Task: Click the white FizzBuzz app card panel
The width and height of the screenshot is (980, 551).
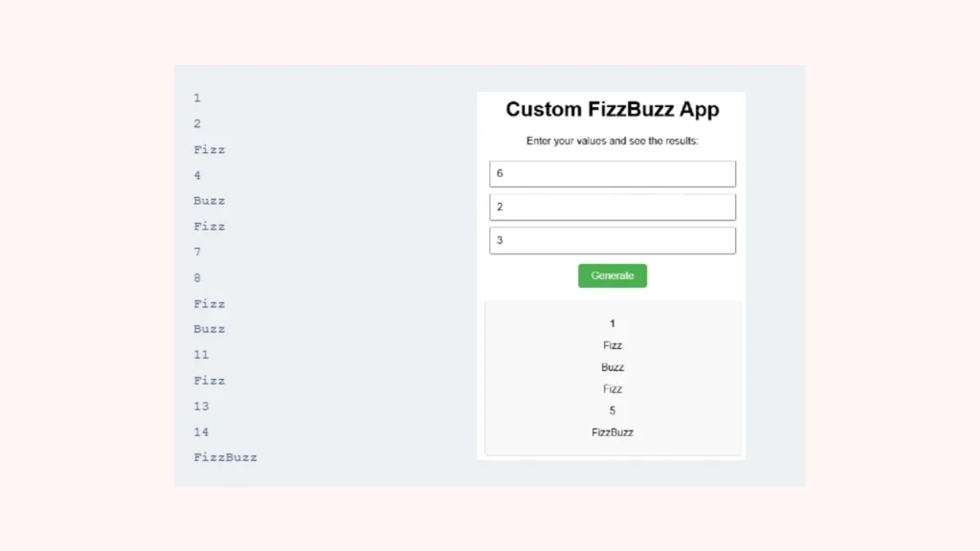Action: tap(612, 287)
